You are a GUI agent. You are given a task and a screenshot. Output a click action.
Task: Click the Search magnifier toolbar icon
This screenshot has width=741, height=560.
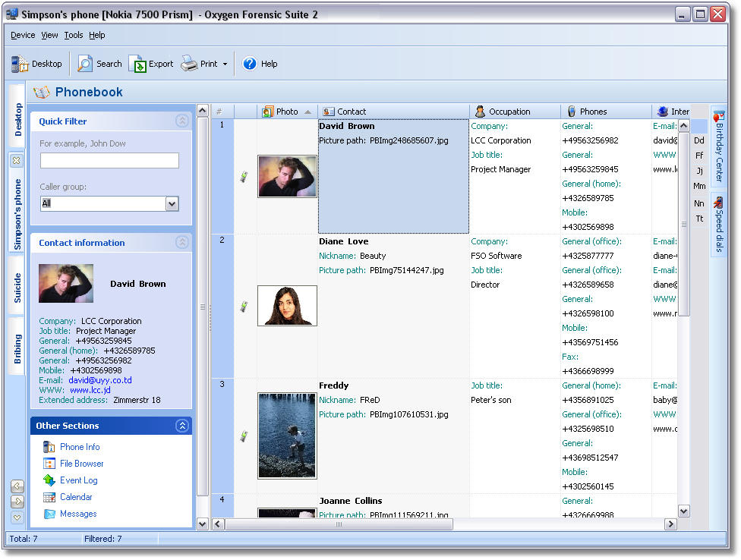(85, 64)
